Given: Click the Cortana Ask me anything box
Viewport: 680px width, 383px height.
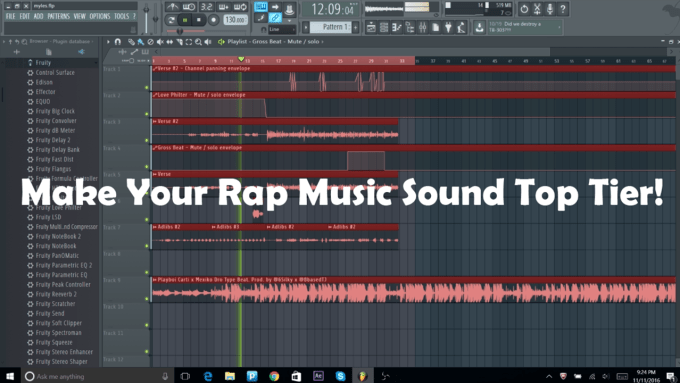Looking at the screenshot, I should (x=97, y=376).
